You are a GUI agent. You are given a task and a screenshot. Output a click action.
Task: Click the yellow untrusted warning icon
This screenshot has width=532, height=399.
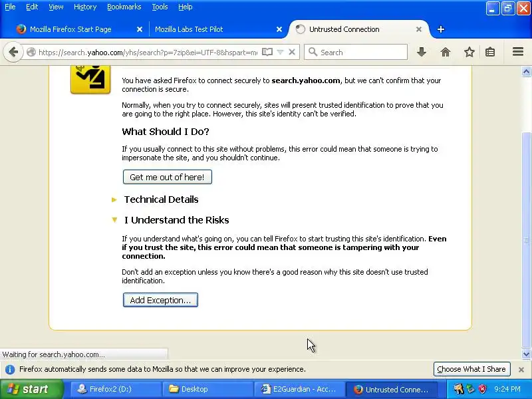pos(90,79)
